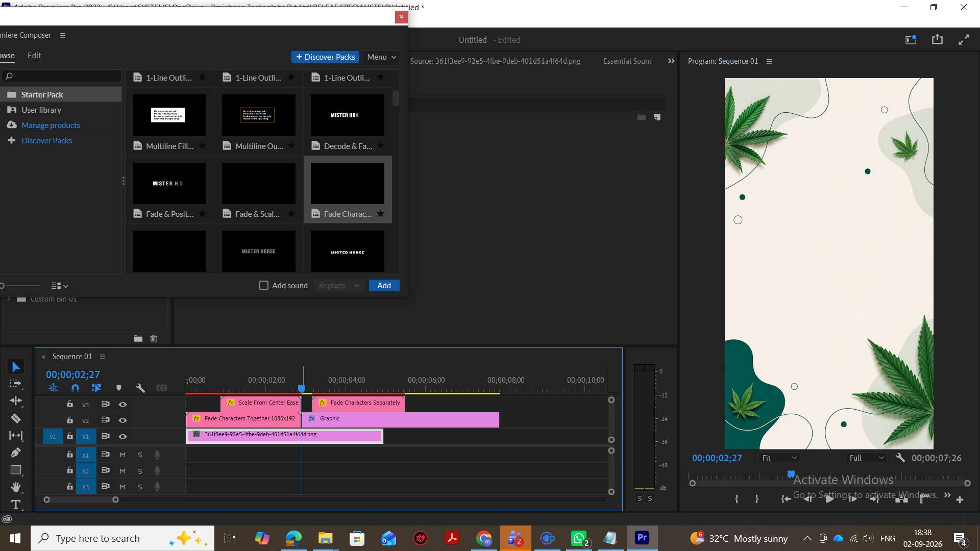Select the Razor tool
980x551 pixels.
16,419
